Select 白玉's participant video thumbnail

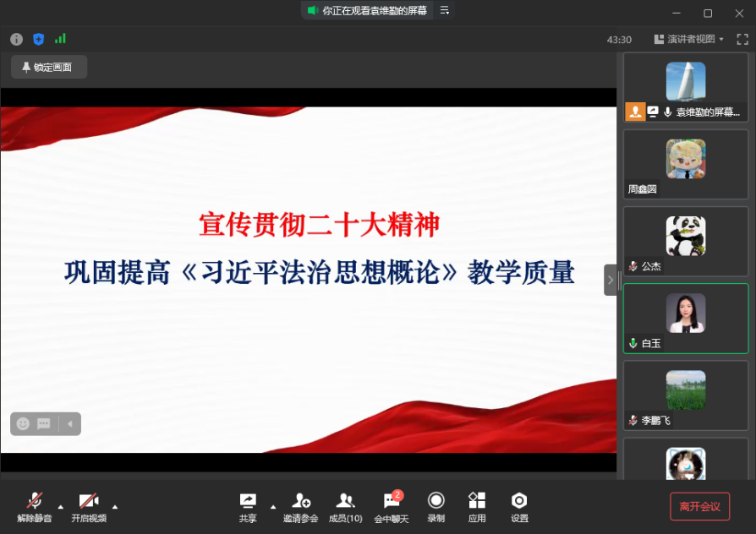(x=686, y=318)
